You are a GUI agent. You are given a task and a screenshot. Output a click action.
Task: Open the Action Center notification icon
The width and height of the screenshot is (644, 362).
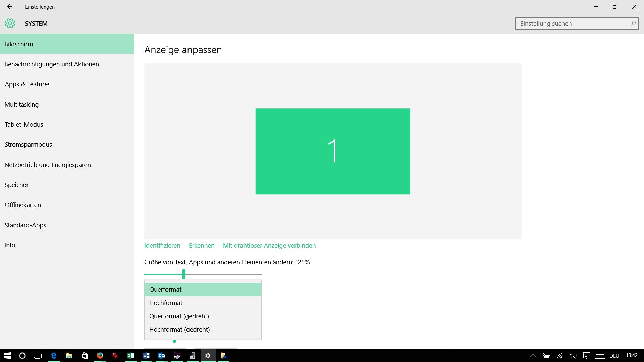point(586,356)
